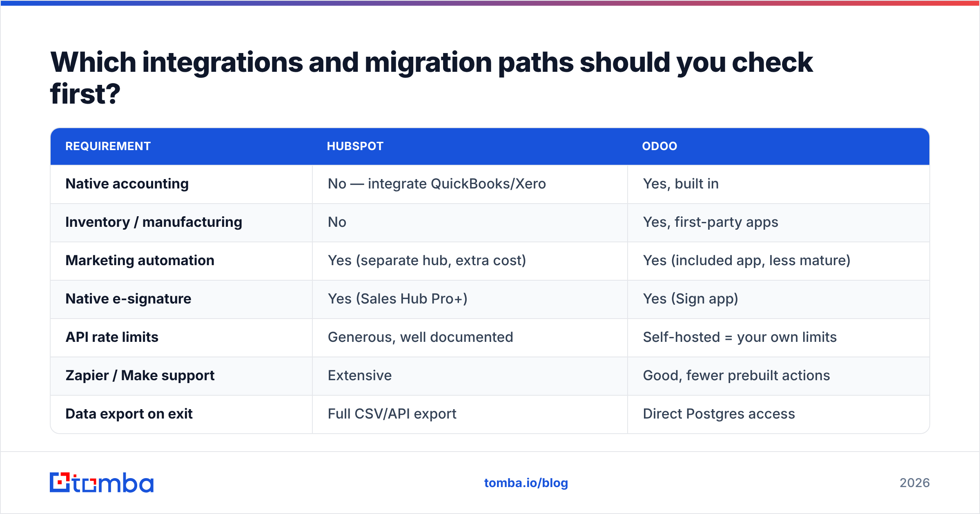
Task: Click the 'Which integrations and migration paths' heading
Action: coord(432,78)
